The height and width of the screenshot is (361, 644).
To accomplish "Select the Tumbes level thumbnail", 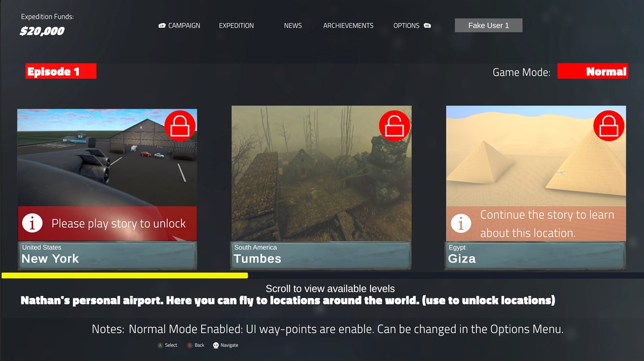I will click(321, 173).
